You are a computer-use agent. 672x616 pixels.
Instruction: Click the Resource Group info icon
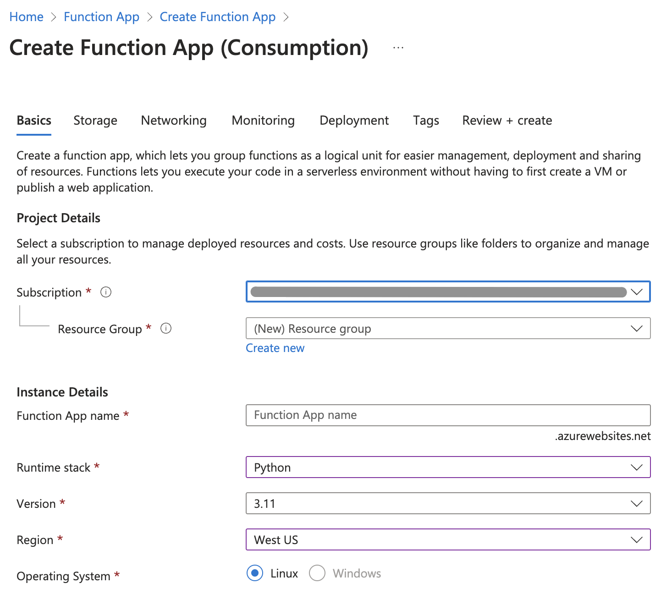pyautogui.click(x=166, y=328)
